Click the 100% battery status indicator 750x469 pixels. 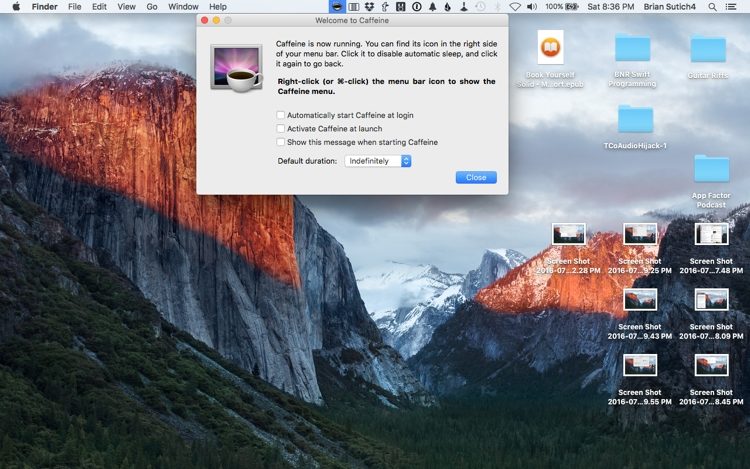click(x=562, y=7)
